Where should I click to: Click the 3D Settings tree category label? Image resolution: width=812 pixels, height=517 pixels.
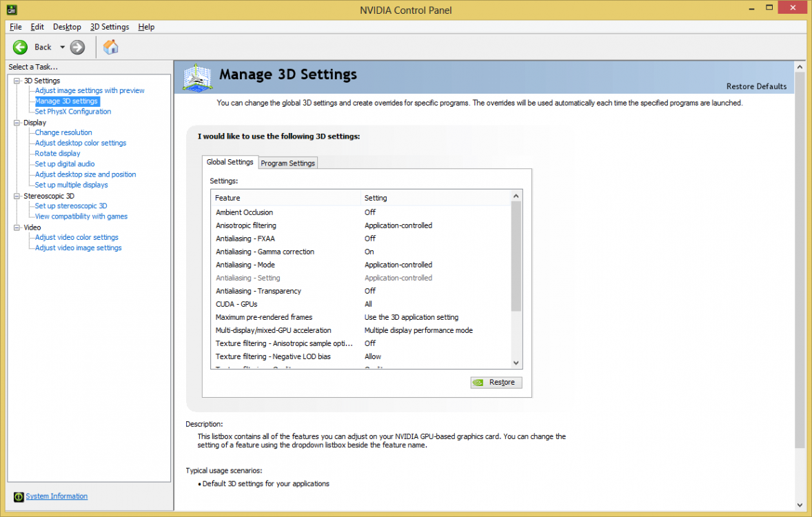[42, 81]
